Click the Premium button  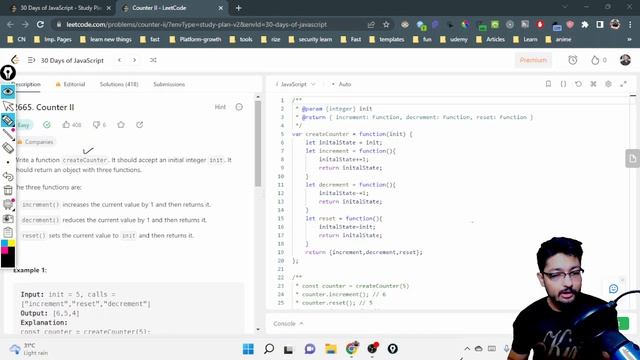click(533, 60)
